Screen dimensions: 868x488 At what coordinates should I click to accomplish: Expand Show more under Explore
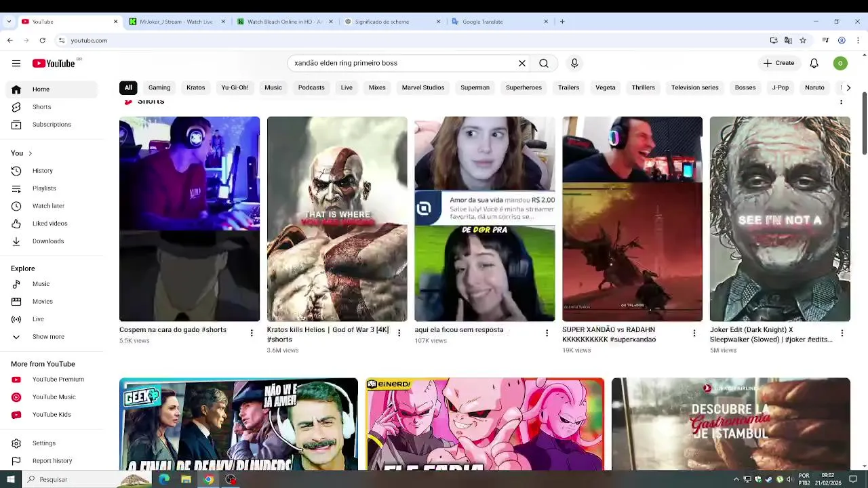click(x=50, y=337)
